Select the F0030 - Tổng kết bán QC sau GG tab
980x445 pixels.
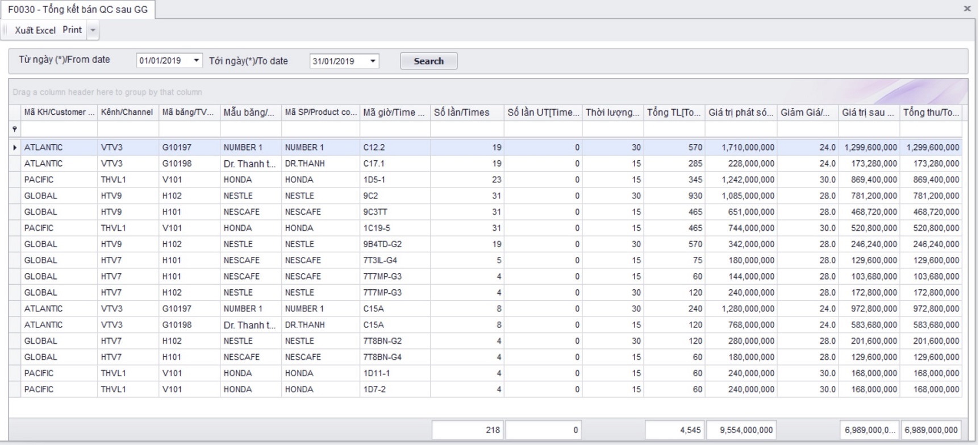click(78, 9)
